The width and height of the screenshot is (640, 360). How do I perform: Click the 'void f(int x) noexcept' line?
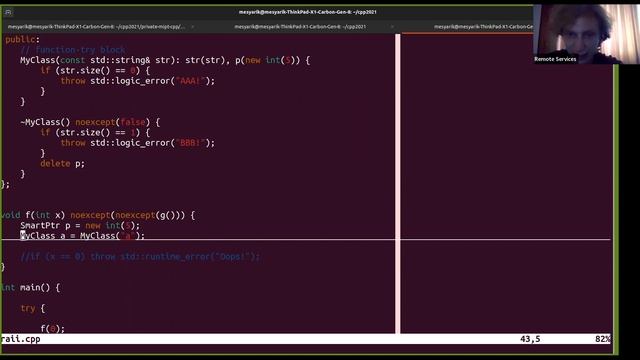tap(98, 215)
